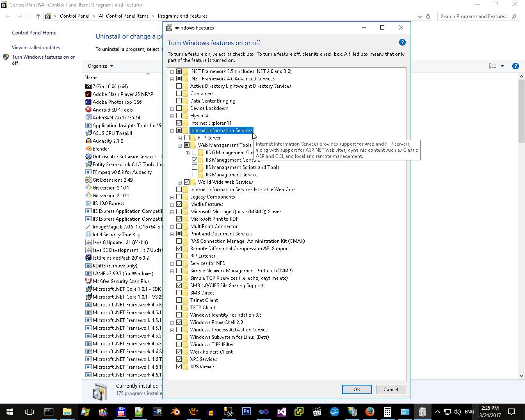The image size is (525, 420).
Task: Open the view options dropdown arrow
Action: 502,66
